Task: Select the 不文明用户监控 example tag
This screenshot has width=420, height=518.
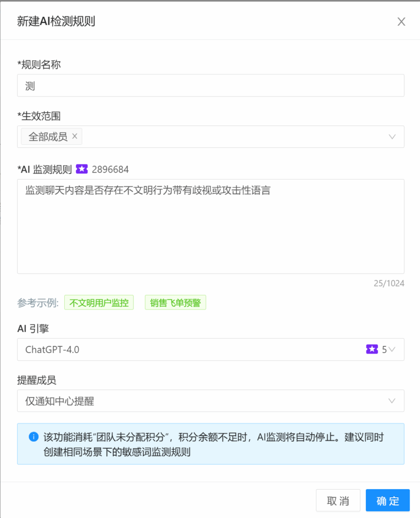Action: 99,303
